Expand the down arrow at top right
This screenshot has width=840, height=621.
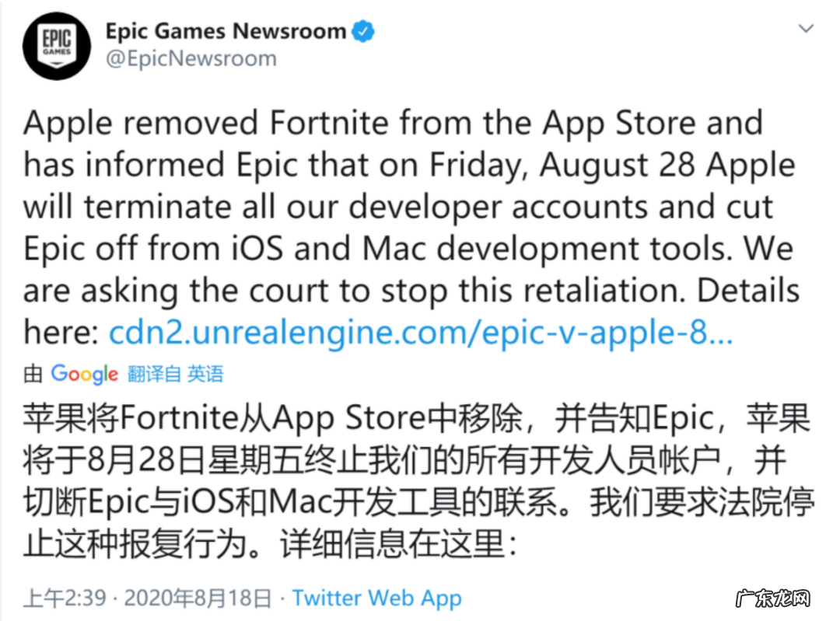point(807,27)
